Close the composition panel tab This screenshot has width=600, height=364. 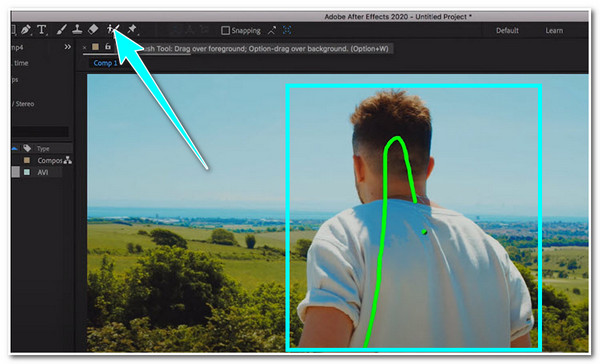[x=85, y=47]
